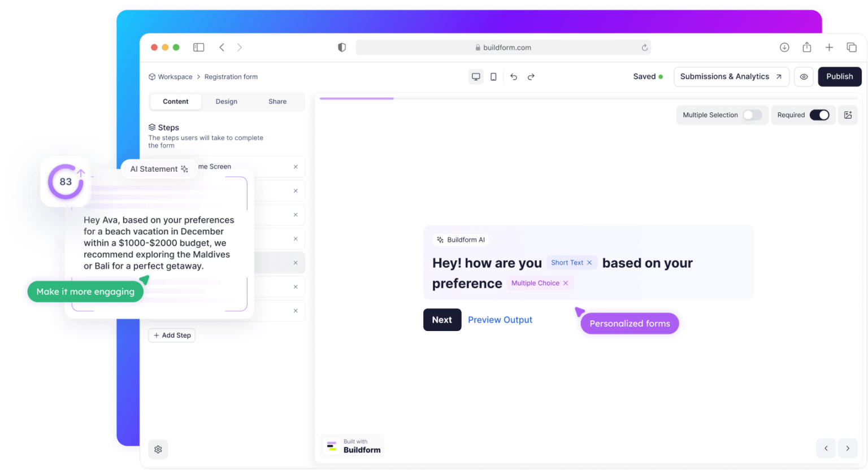
Task: Enable the Multiple Selection toggle
Action: (752, 115)
